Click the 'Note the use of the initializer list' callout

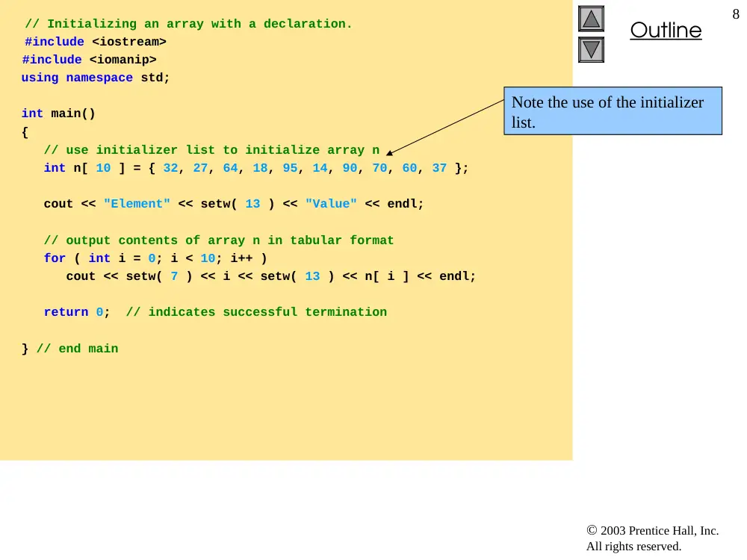point(613,111)
